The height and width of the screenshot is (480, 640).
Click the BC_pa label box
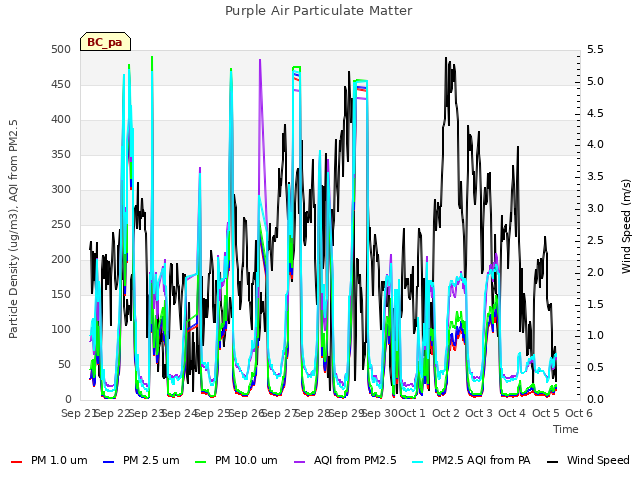pos(105,42)
